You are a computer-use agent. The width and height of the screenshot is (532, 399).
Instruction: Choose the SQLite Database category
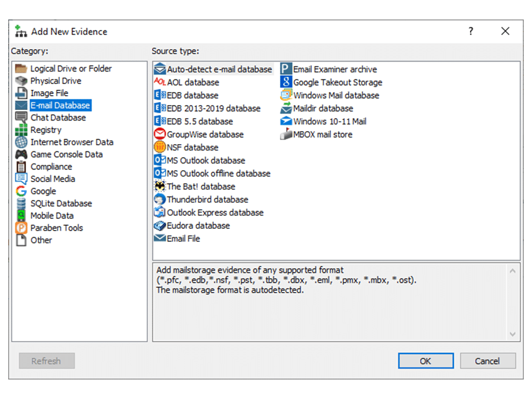(61, 203)
